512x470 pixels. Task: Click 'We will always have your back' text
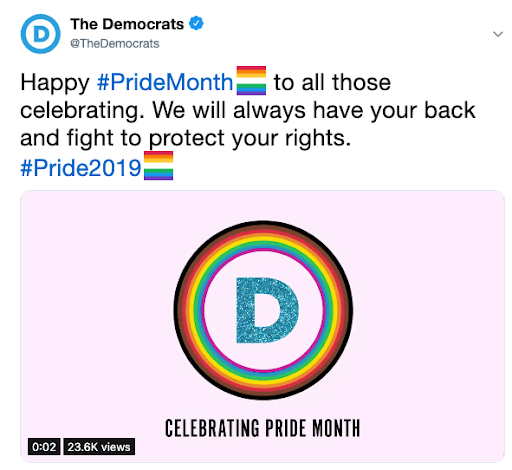coord(314,110)
